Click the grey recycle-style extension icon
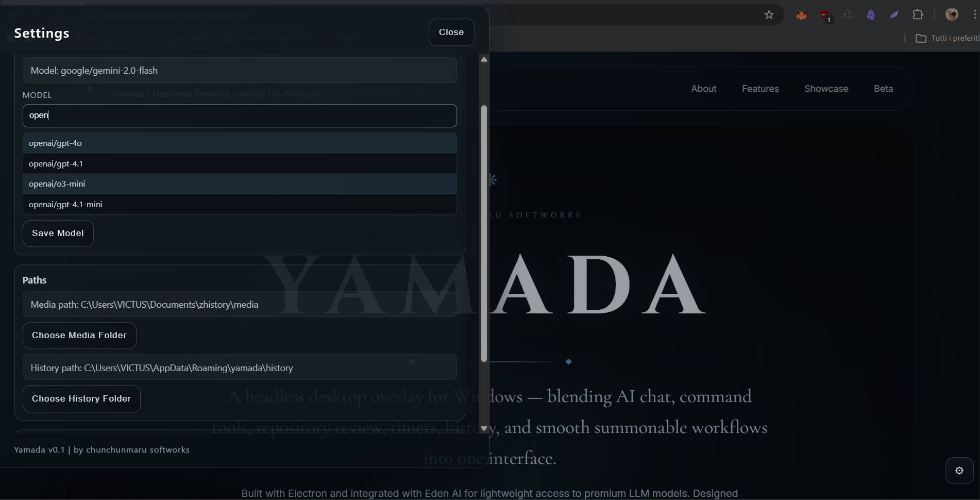This screenshot has width=980, height=500. click(848, 15)
